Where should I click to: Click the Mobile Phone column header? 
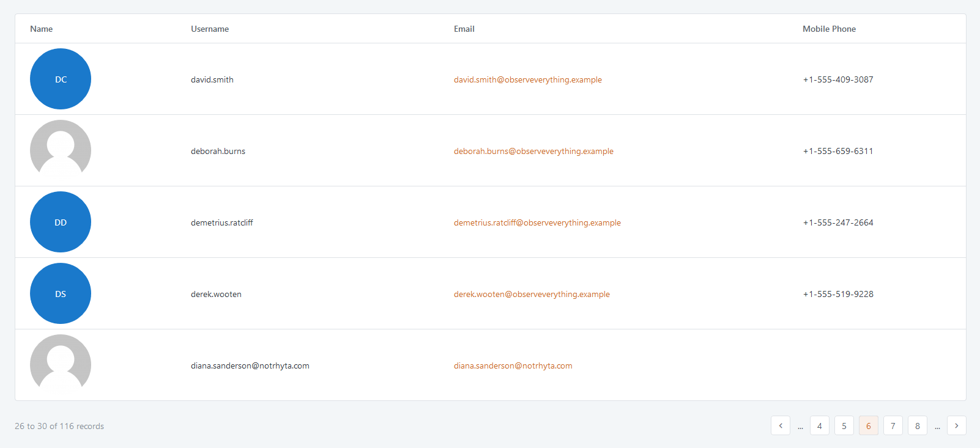click(829, 29)
